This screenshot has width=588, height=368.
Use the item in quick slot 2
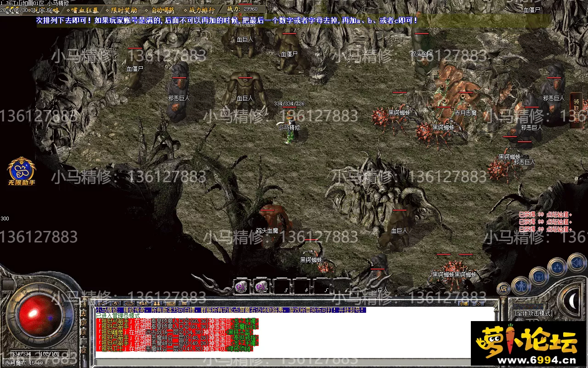pyautogui.click(x=261, y=286)
